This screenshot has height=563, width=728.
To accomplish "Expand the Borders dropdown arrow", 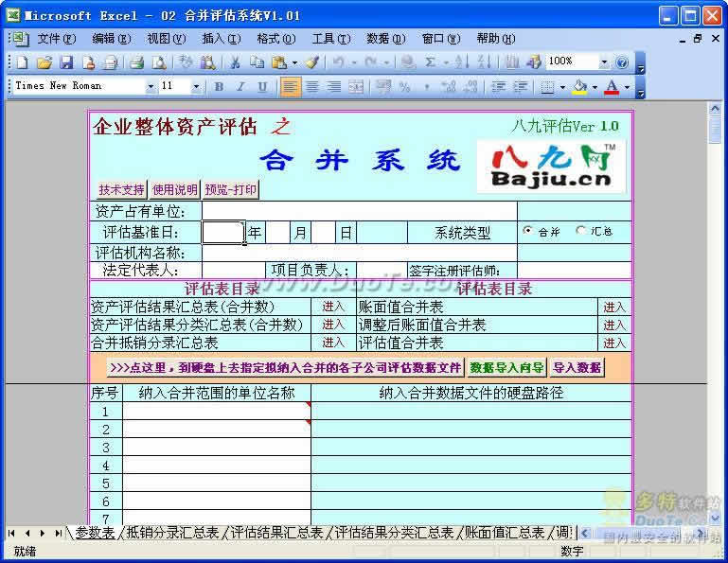I will point(562,87).
